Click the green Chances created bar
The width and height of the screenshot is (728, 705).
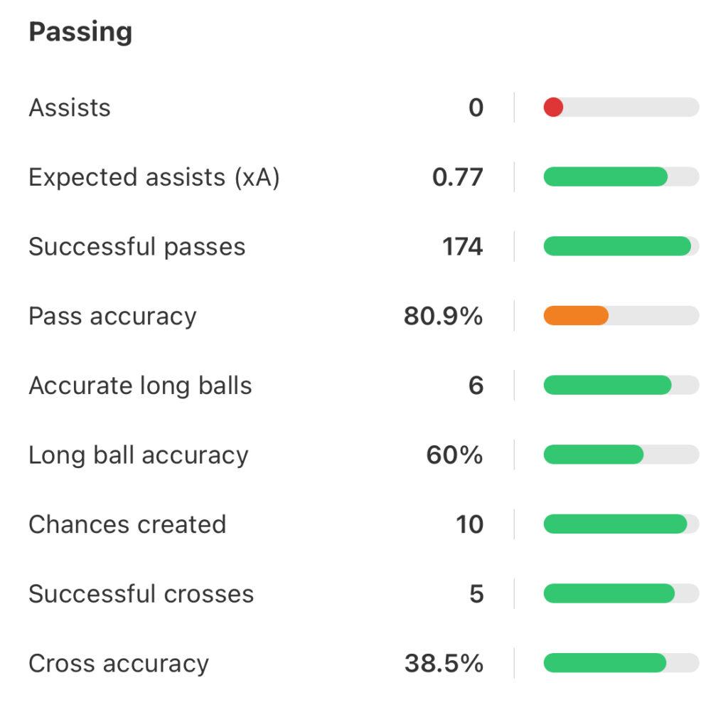click(x=615, y=524)
